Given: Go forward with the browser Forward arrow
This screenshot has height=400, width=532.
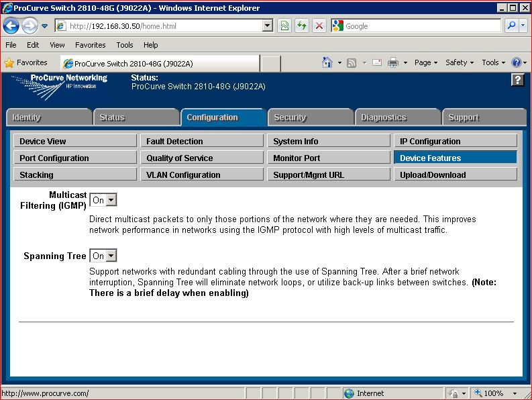Looking at the screenshot, I should 30,26.
